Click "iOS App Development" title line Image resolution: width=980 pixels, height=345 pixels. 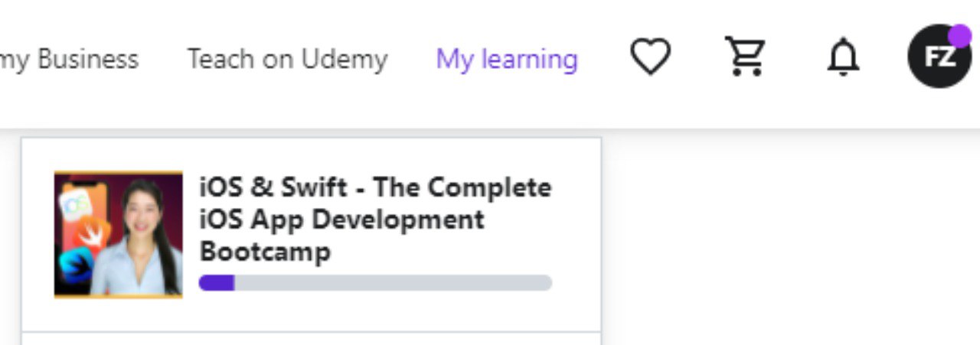click(x=341, y=220)
